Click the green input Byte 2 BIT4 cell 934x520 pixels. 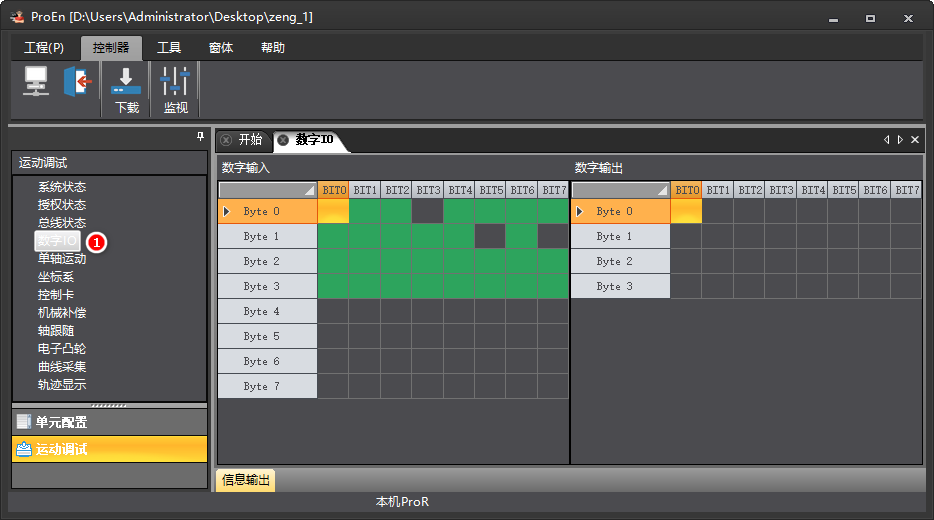click(459, 261)
